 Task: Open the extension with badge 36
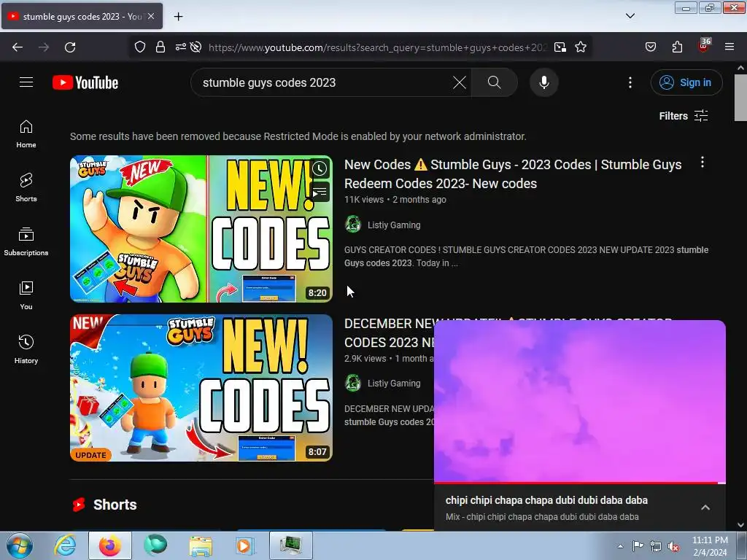click(704, 46)
